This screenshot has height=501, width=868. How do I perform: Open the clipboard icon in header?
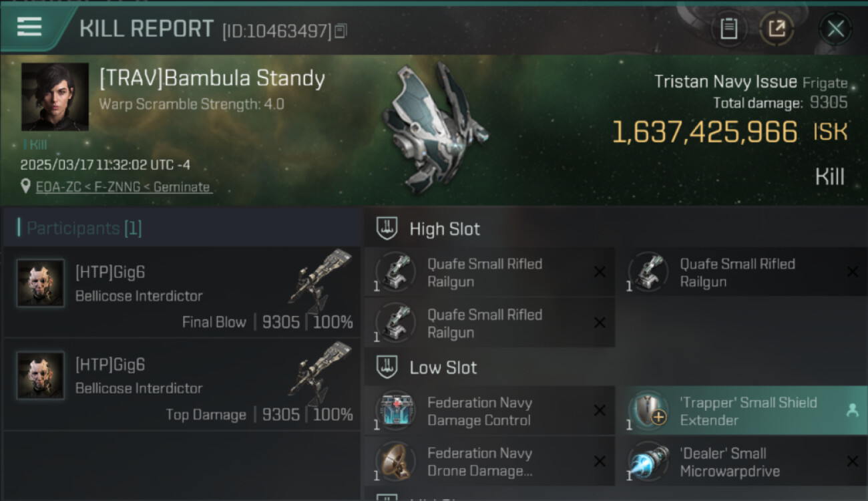(x=728, y=29)
